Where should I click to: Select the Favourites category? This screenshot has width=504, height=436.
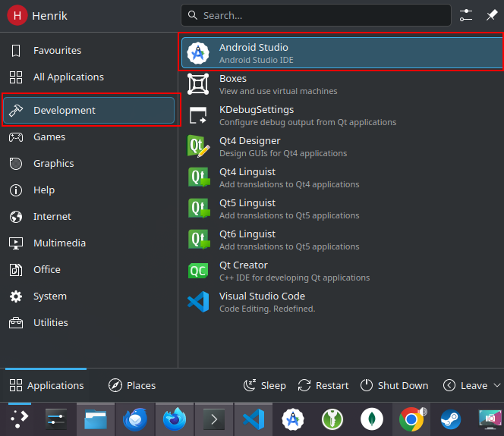[x=89, y=50]
